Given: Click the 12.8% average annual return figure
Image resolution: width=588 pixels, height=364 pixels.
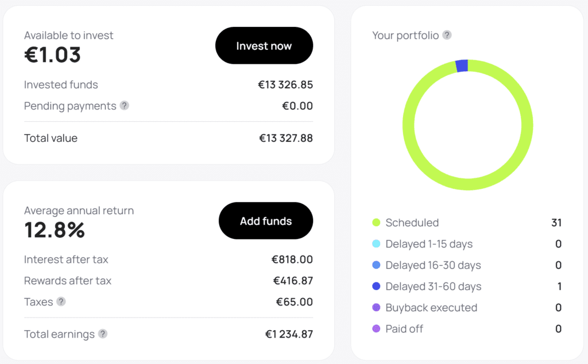Looking at the screenshot, I should coord(55,230).
